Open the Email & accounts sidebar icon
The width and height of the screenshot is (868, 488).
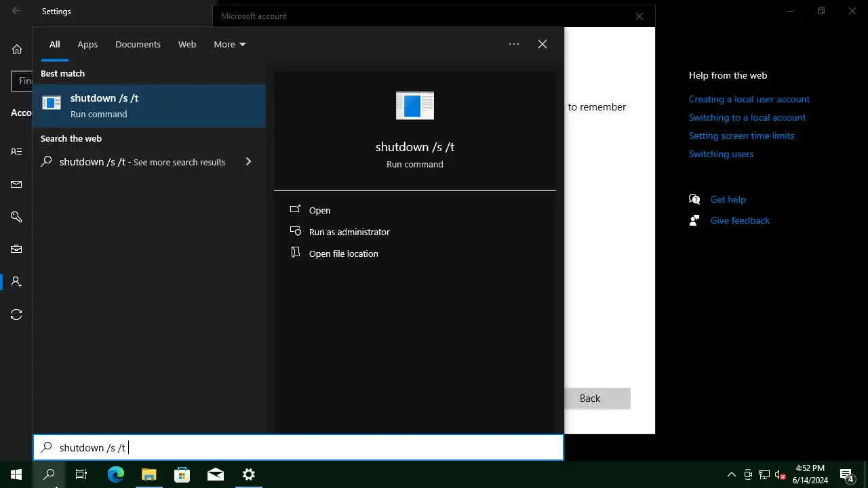click(x=16, y=184)
